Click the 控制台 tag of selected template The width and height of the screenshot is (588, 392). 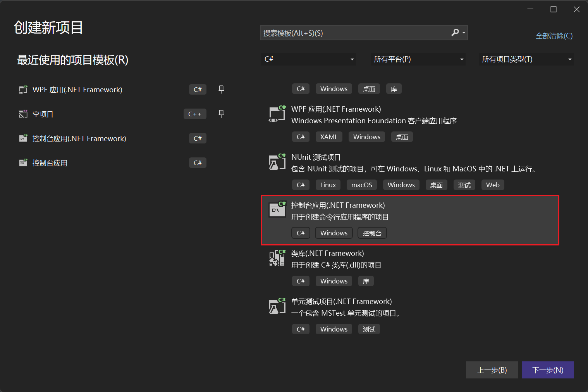[372, 233]
